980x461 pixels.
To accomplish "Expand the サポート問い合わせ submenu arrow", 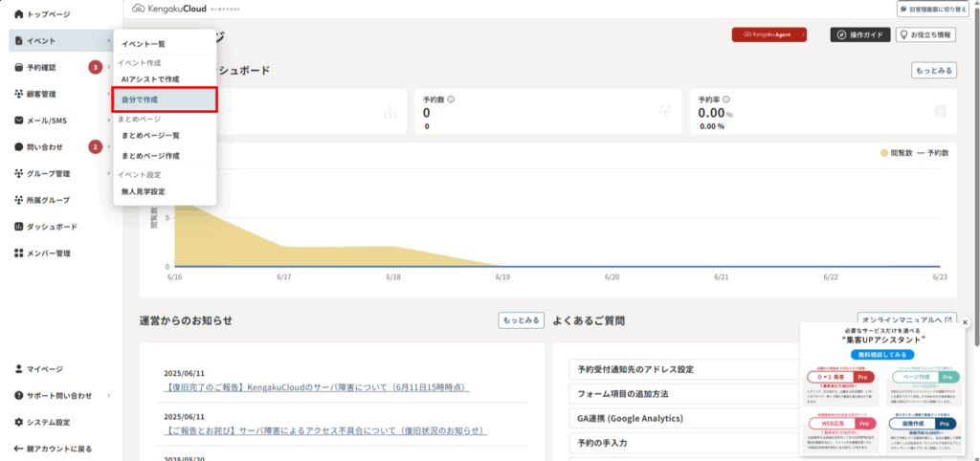I will (x=108, y=395).
